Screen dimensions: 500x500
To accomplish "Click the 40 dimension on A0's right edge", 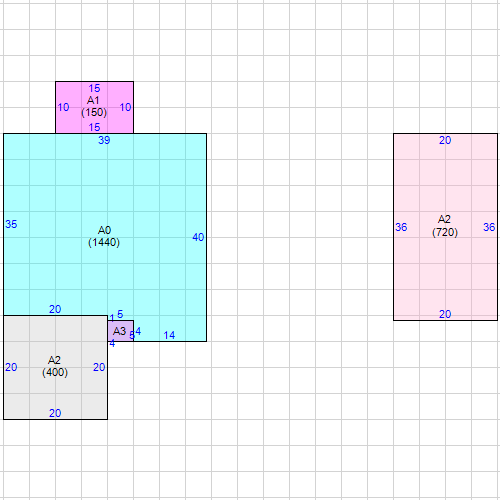I will click(198, 237).
